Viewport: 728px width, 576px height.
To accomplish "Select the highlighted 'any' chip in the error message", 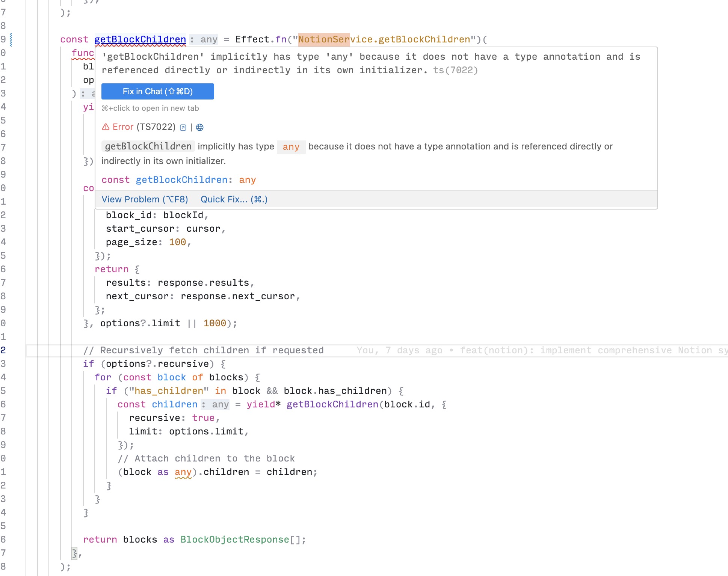I will point(291,147).
